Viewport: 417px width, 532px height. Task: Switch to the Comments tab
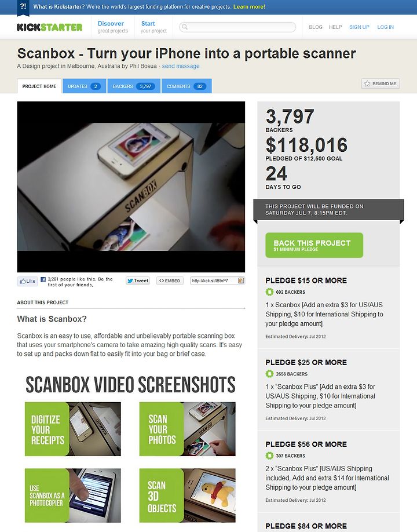[186, 86]
